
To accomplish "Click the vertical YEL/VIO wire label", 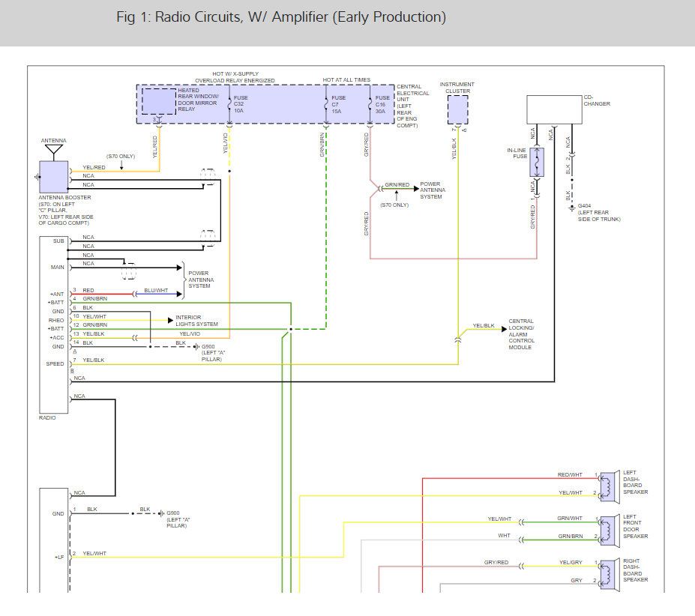I will pyautogui.click(x=225, y=143).
